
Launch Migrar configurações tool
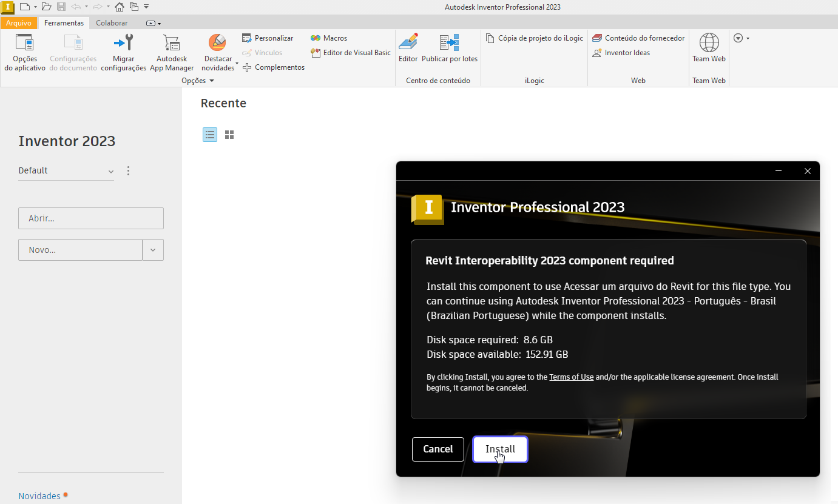[124, 53]
